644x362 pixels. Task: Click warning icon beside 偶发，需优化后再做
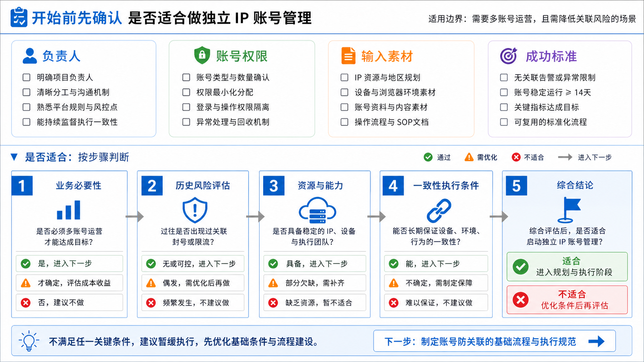point(151,283)
